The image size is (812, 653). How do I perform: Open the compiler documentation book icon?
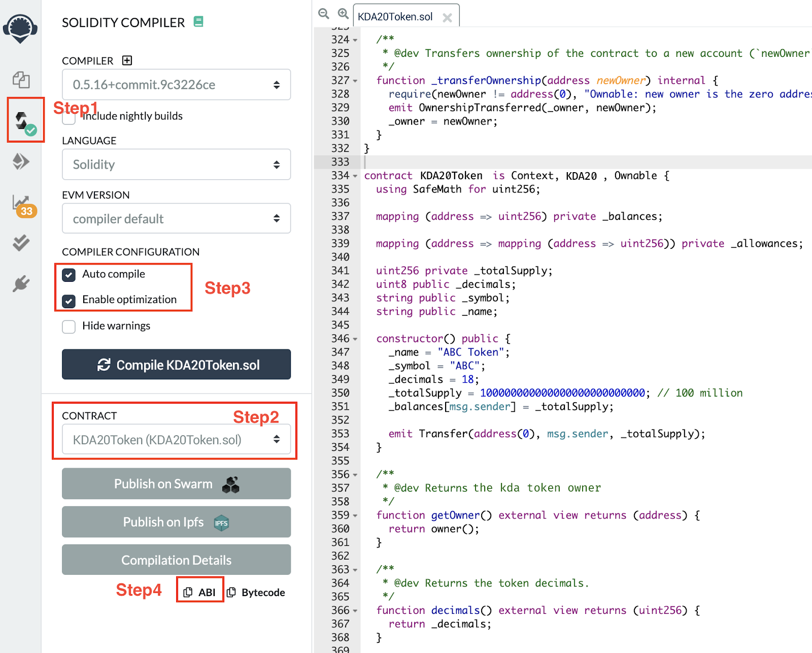tap(198, 21)
